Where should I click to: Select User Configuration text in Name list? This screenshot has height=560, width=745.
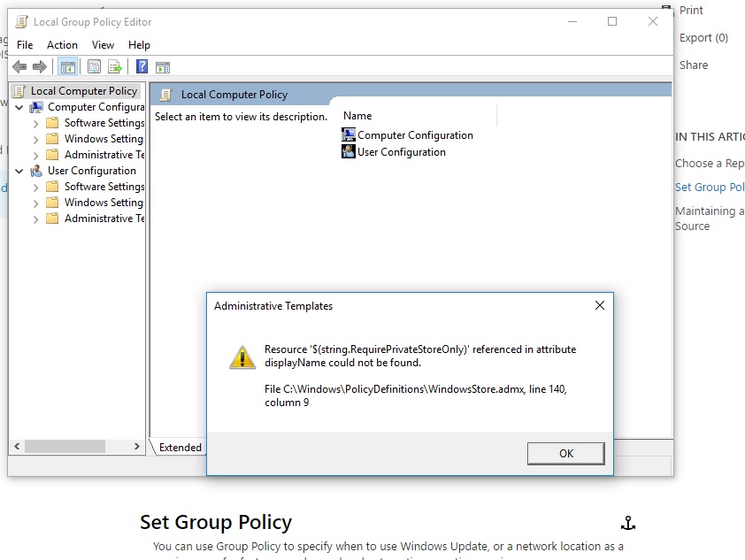pyautogui.click(x=402, y=152)
